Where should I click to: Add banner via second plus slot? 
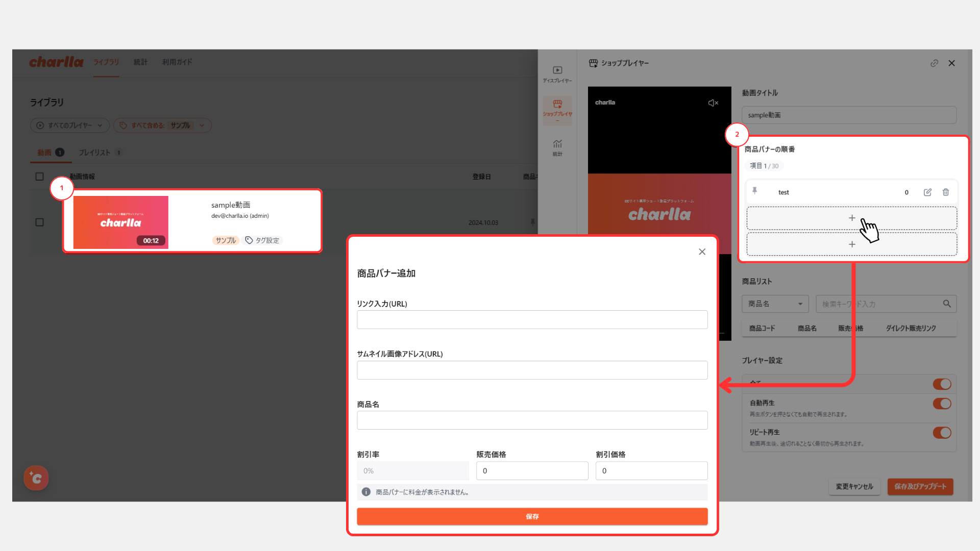pos(852,244)
